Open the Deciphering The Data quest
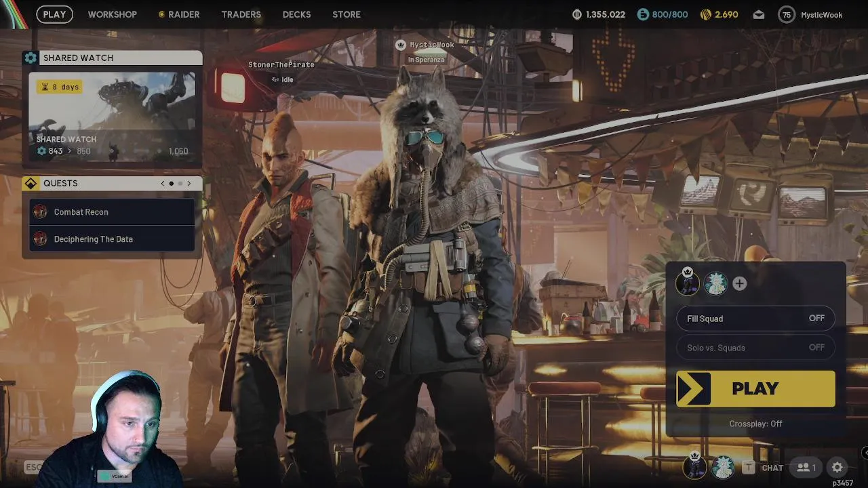 pyautogui.click(x=112, y=239)
